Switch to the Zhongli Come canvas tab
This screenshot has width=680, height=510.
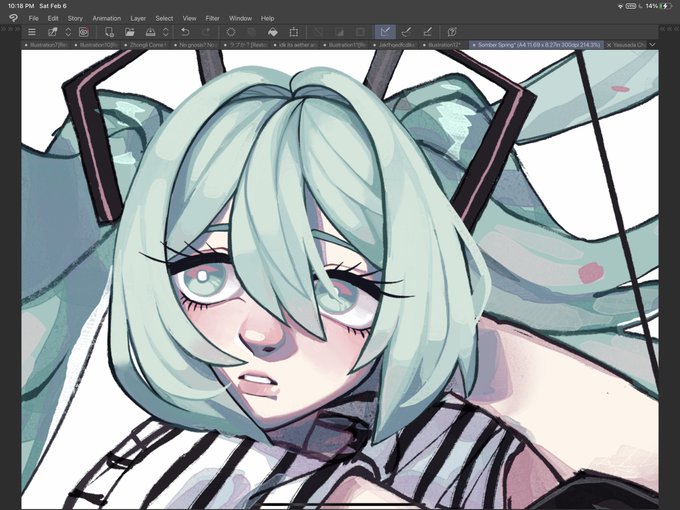click(146, 45)
